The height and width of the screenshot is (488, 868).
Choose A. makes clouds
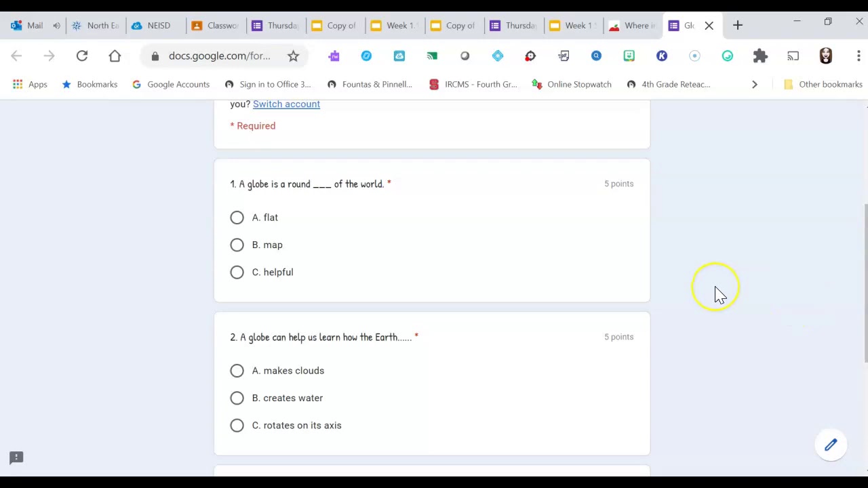(237, 371)
